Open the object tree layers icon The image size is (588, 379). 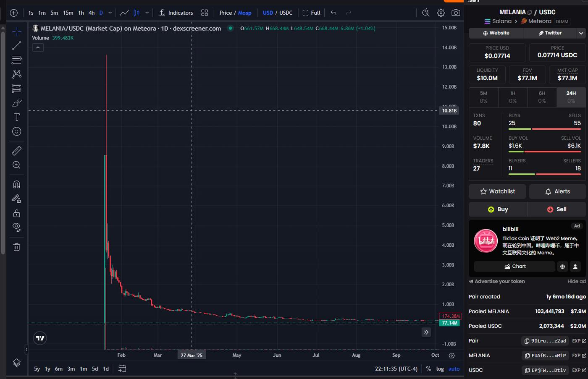coord(16,363)
